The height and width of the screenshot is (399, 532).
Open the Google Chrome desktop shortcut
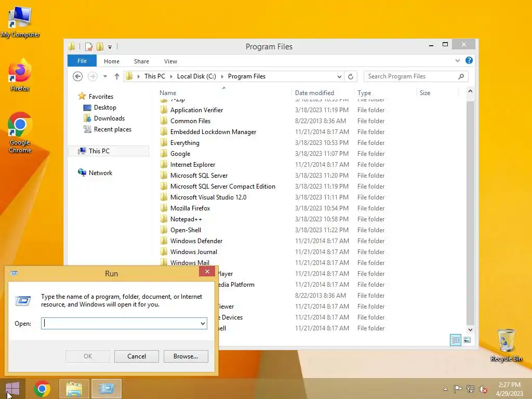[20, 132]
